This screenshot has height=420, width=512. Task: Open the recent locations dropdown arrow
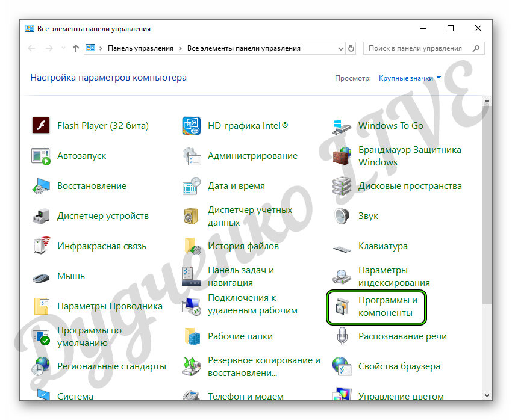63,48
